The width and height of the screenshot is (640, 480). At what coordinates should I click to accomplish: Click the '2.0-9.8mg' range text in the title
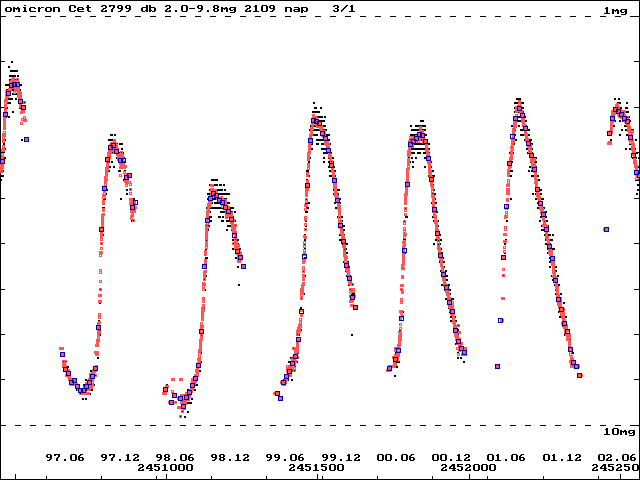[200, 9]
